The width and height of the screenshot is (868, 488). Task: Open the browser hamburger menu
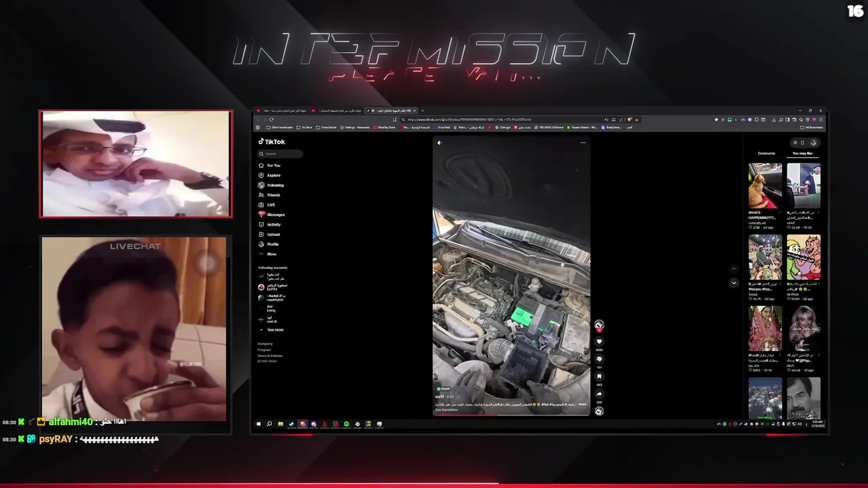pyautogui.click(x=821, y=119)
